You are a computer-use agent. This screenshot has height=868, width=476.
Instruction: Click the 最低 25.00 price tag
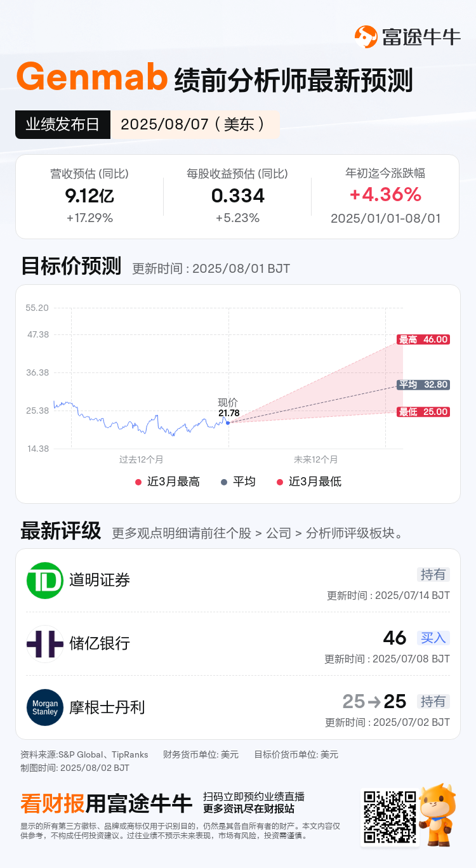pos(423,412)
